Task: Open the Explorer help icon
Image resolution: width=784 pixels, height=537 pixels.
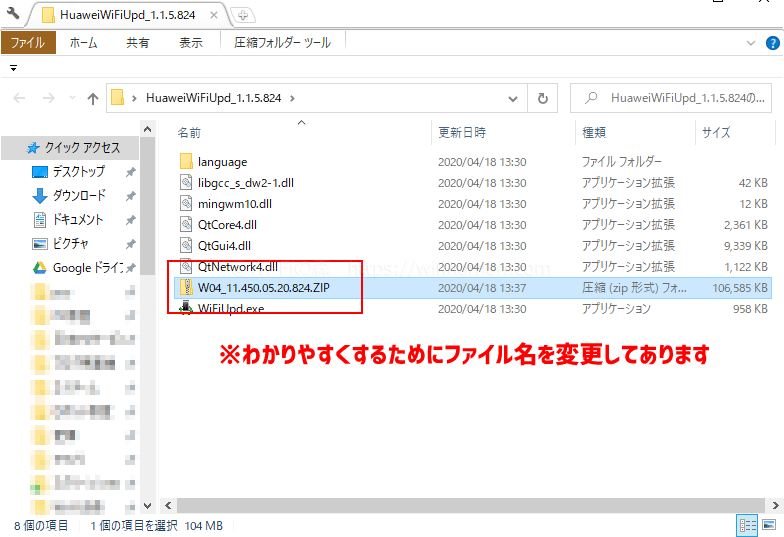Action: tap(772, 43)
